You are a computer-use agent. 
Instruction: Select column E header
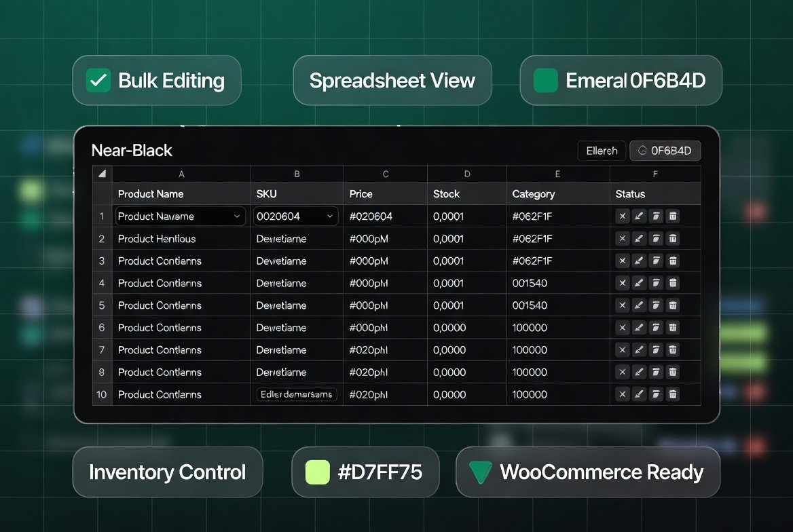pos(558,174)
